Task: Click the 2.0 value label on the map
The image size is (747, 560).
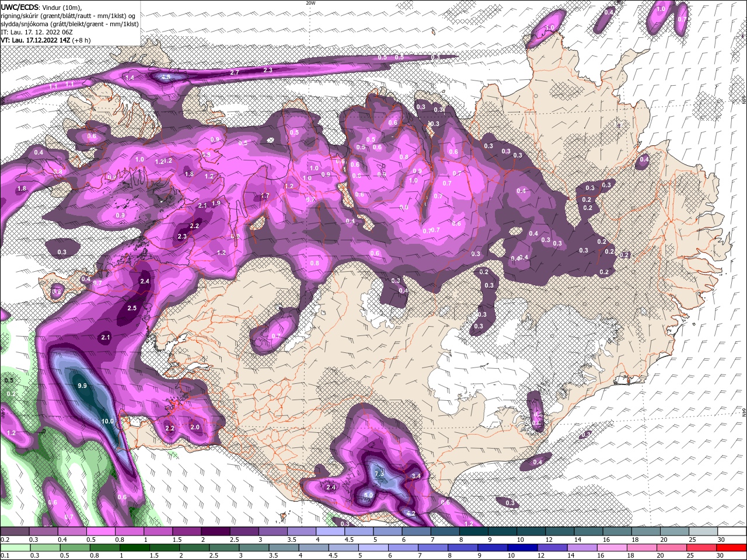Action: click(x=195, y=427)
